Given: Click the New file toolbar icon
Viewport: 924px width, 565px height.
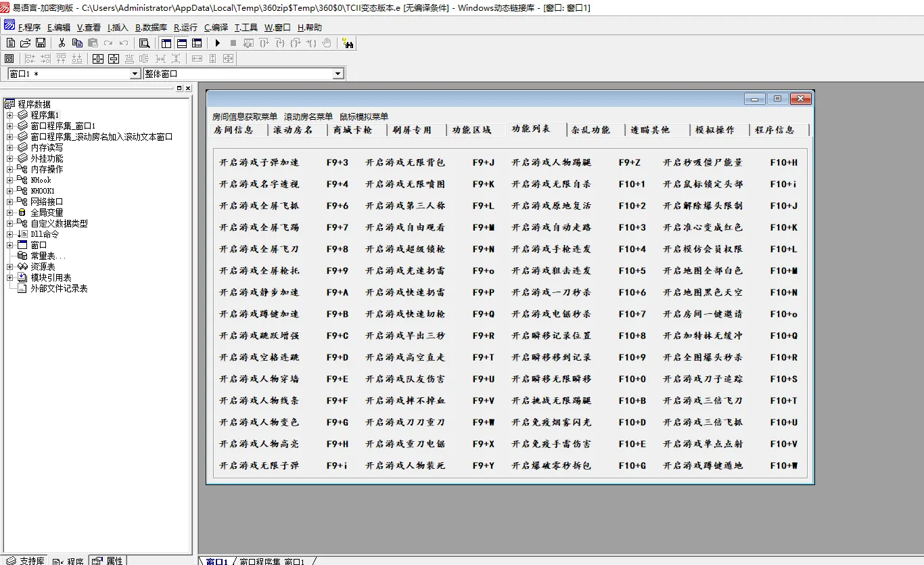Looking at the screenshot, I should (10, 43).
